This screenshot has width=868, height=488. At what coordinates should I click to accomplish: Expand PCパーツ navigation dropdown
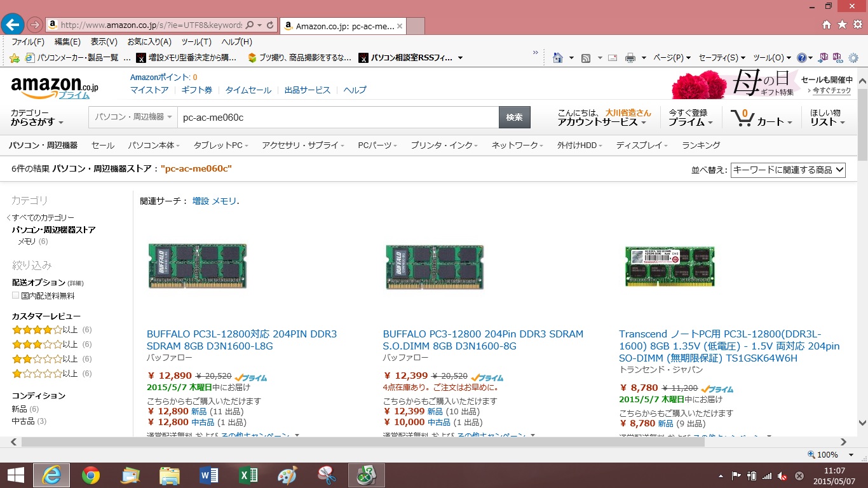pos(377,145)
